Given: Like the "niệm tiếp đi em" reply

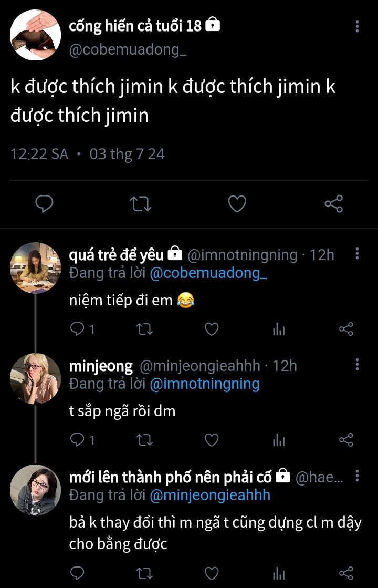Looking at the screenshot, I should (211, 329).
